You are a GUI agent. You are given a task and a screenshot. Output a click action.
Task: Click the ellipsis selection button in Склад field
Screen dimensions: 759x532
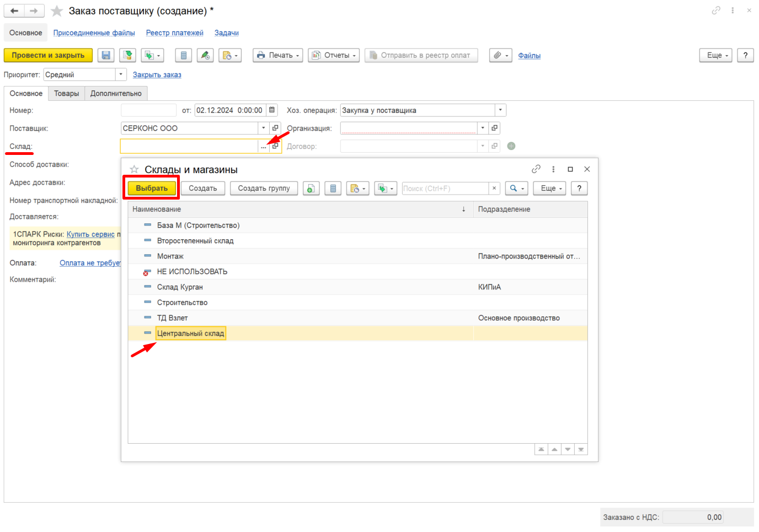click(264, 146)
